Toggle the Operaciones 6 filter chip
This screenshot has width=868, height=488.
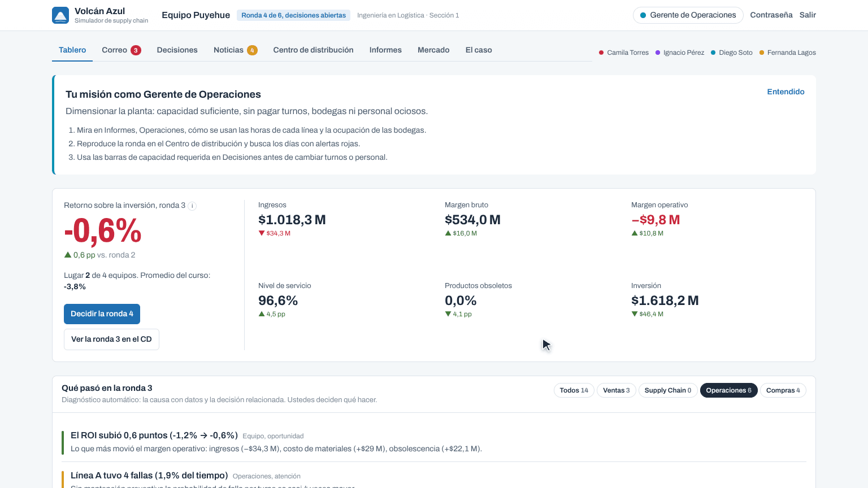729,390
